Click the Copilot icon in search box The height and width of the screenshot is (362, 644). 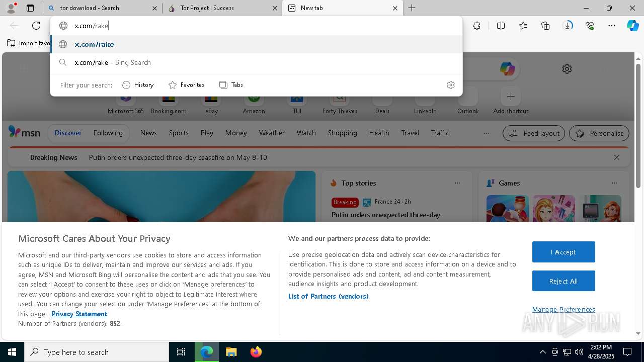(x=507, y=69)
